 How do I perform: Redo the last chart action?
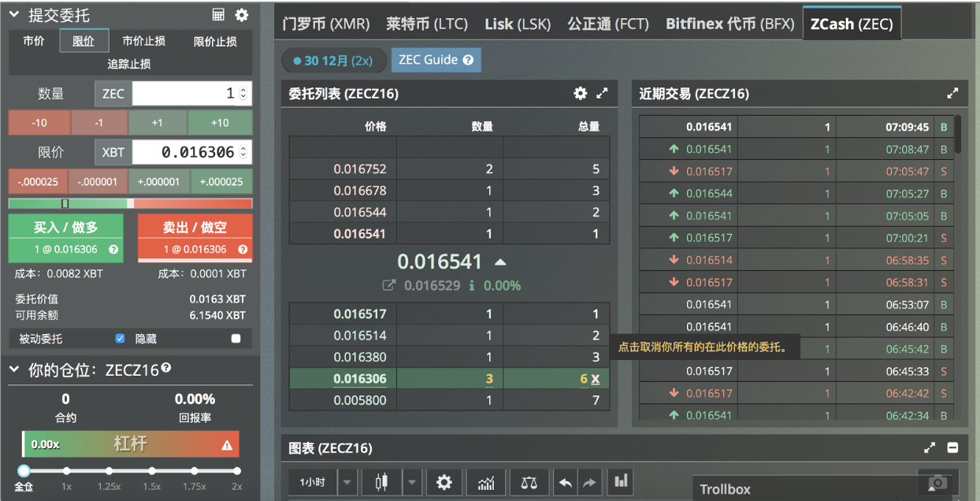click(x=588, y=481)
